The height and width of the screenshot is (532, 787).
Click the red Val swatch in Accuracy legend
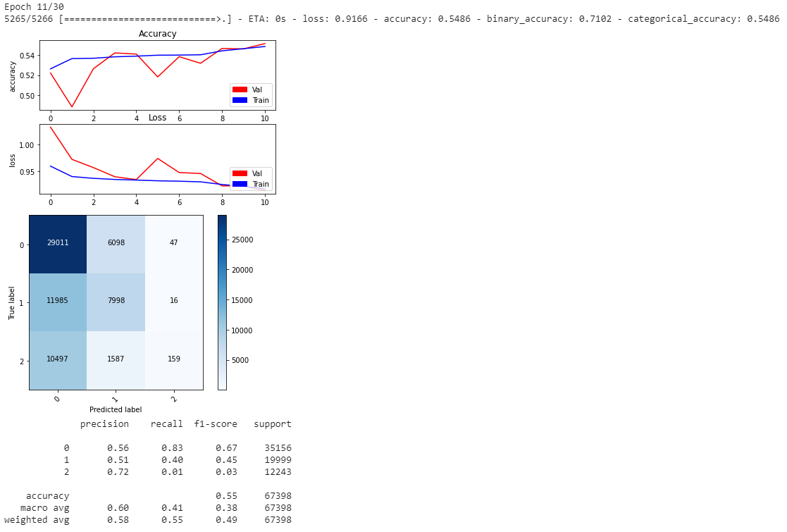240,89
